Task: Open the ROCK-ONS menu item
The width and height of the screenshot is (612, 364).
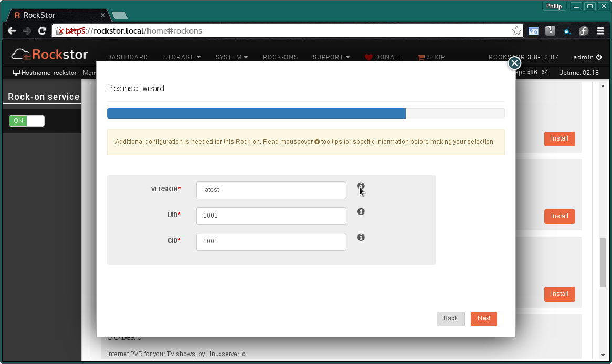Action: point(280,57)
